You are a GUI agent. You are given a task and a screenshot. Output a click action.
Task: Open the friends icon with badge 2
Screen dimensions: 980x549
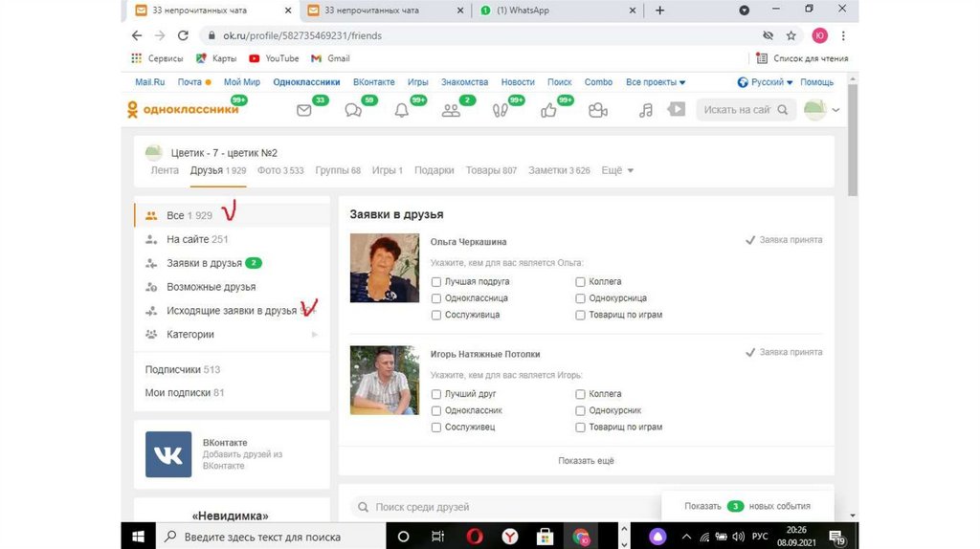pos(451,111)
